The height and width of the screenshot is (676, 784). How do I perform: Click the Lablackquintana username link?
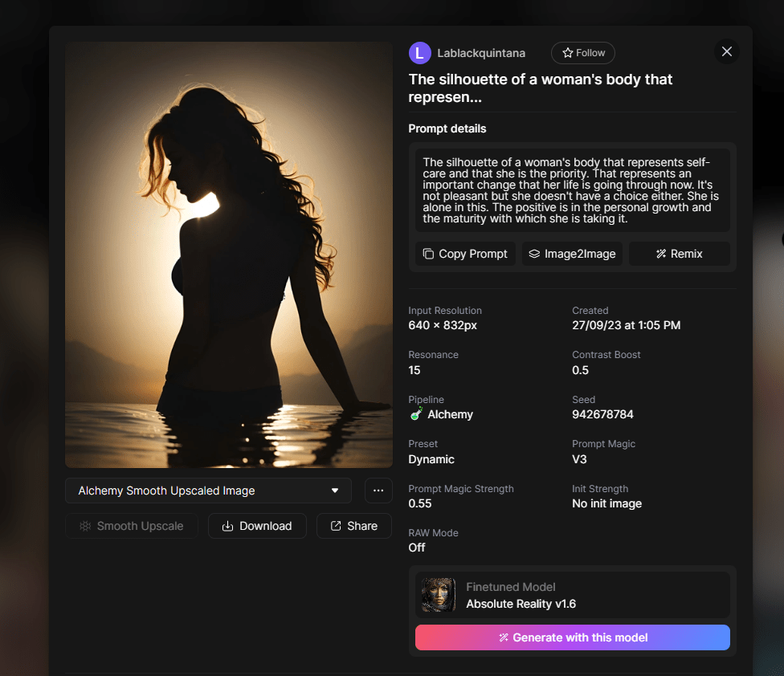point(481,53)
